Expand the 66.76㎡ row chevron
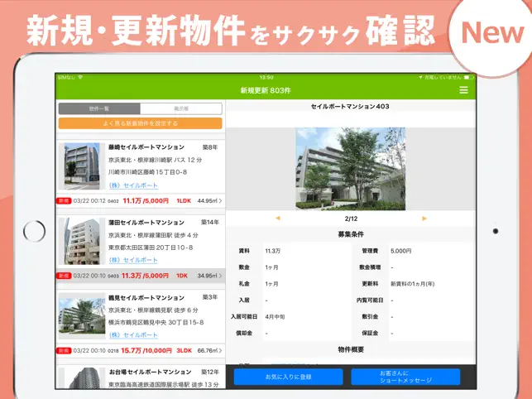 point(221,350)
